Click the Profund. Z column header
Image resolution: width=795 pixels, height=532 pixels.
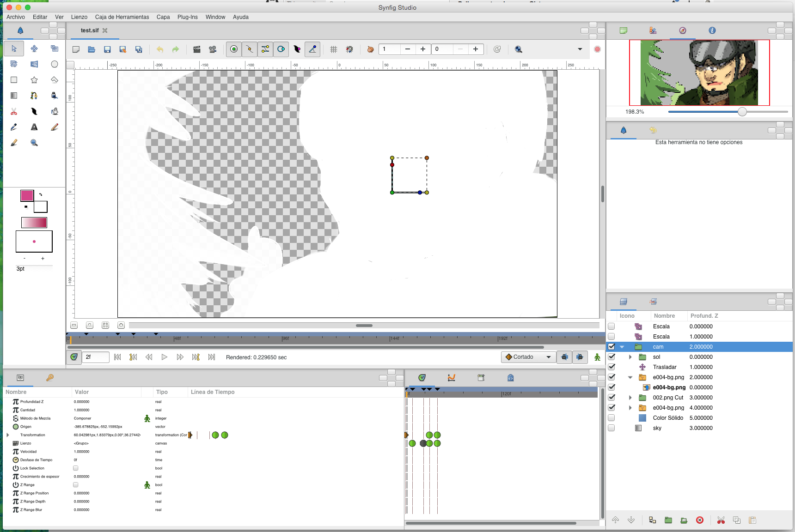(704, 316)
